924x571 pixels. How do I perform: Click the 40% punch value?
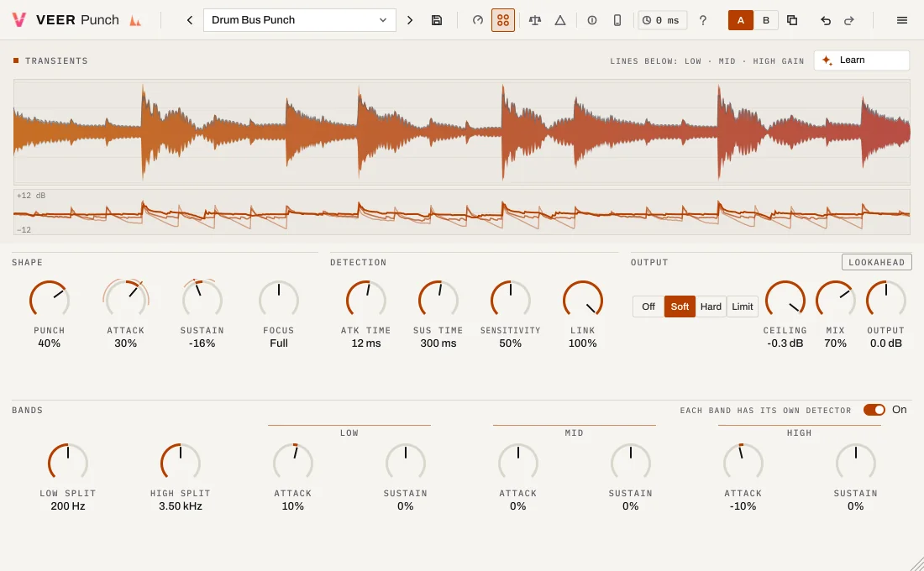[50, 343]
